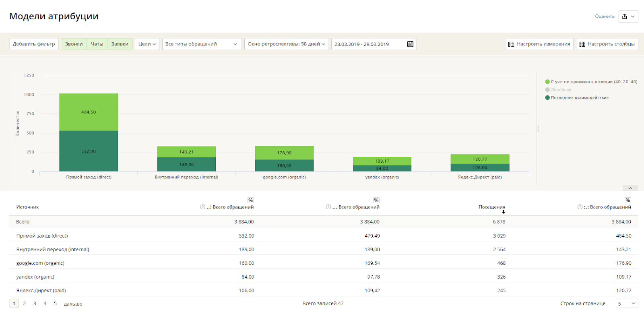Enable the Линейная model in legend
This screenshot has height=318, width=644.
[x=558, y=90]
